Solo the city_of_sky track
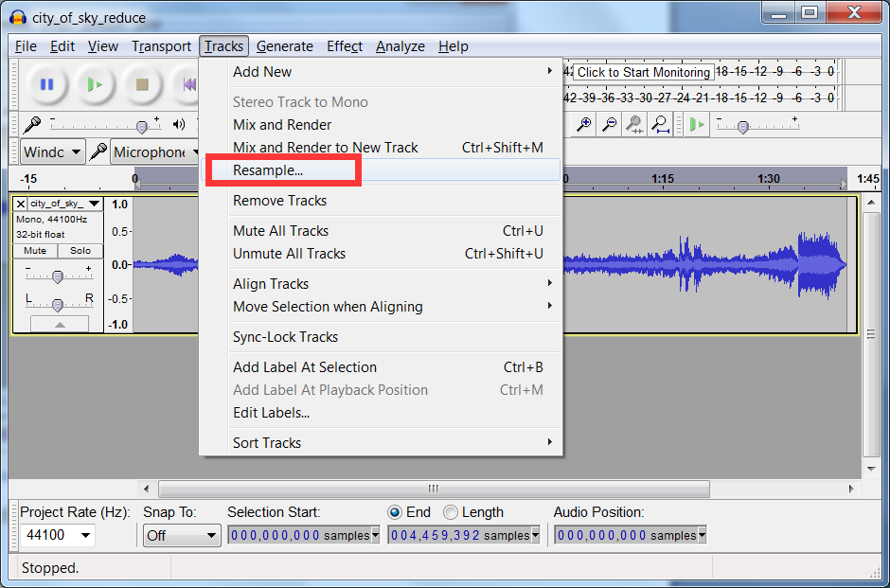The image size is (890, 588). (x=80, y=251)
